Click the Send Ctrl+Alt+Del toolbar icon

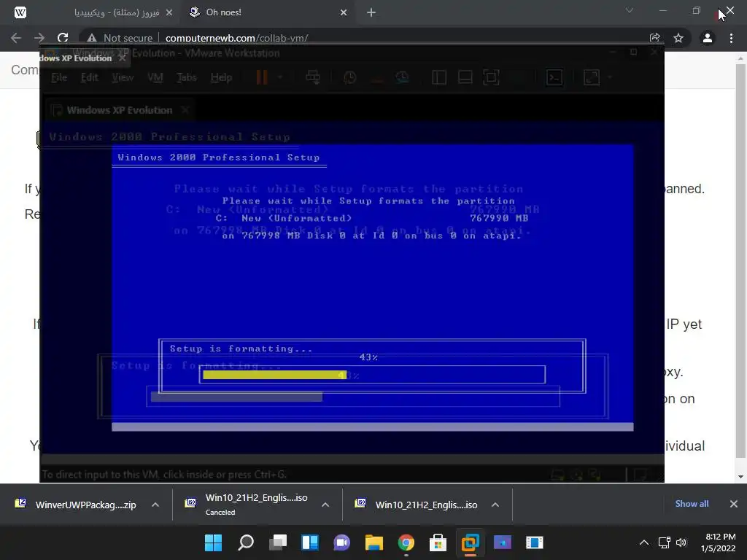313,77
